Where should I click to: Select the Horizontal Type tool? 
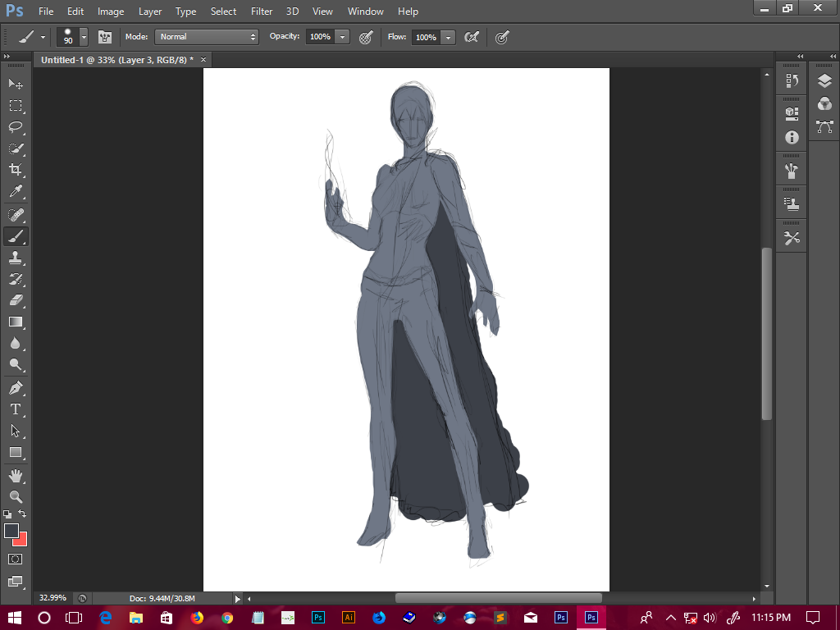pyautogui.click(x=16, y=409)
